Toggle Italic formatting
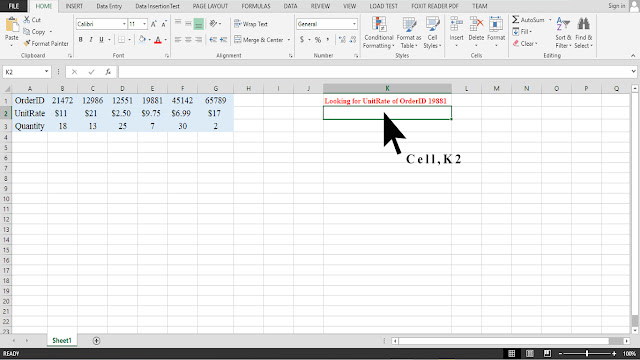 [x=91, y=40]
